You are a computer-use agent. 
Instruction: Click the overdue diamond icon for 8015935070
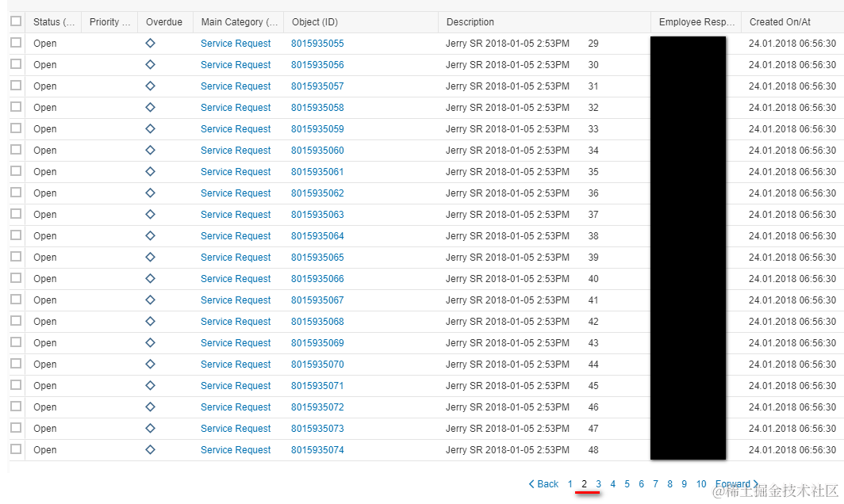pos(150,365)
